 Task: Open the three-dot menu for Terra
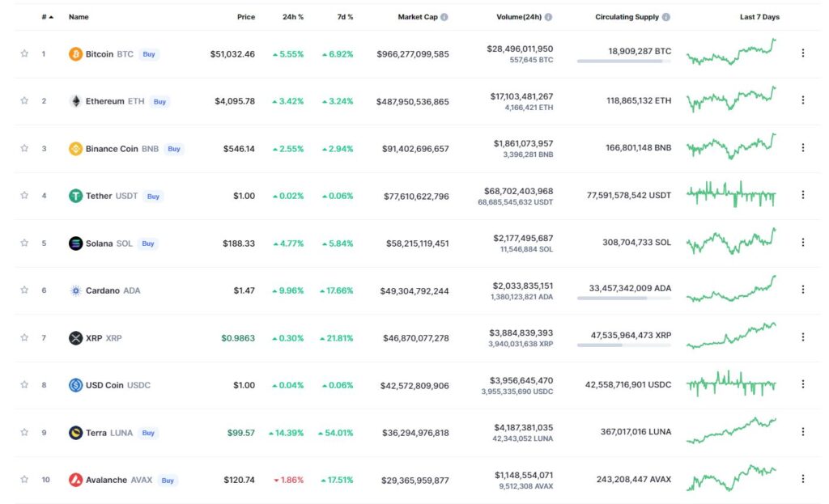[802, 432]
